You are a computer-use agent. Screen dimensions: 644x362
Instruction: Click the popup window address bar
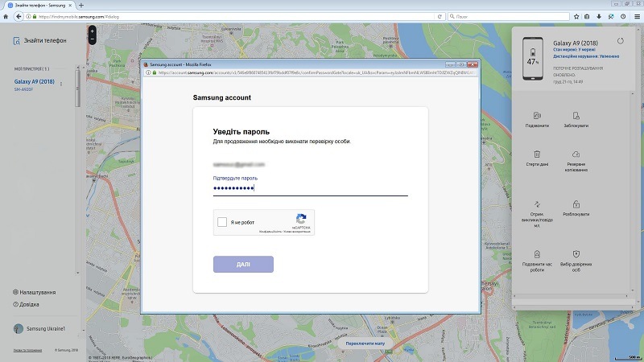pyautogui.click(x=310, y=72)
